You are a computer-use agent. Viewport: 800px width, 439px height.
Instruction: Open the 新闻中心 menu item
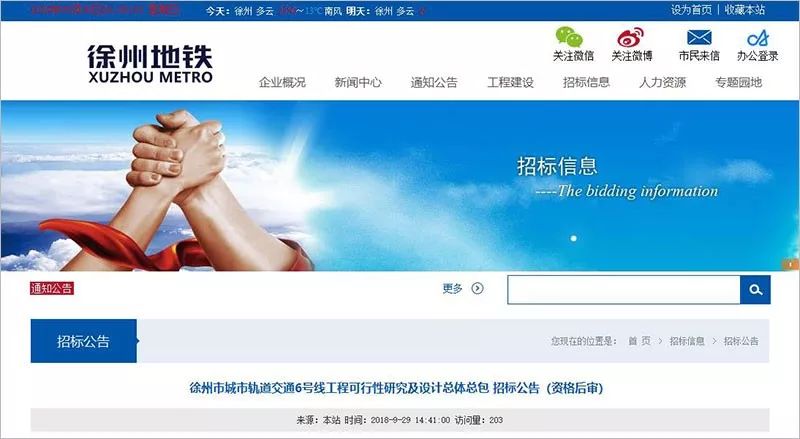click(x=358, y=82)
